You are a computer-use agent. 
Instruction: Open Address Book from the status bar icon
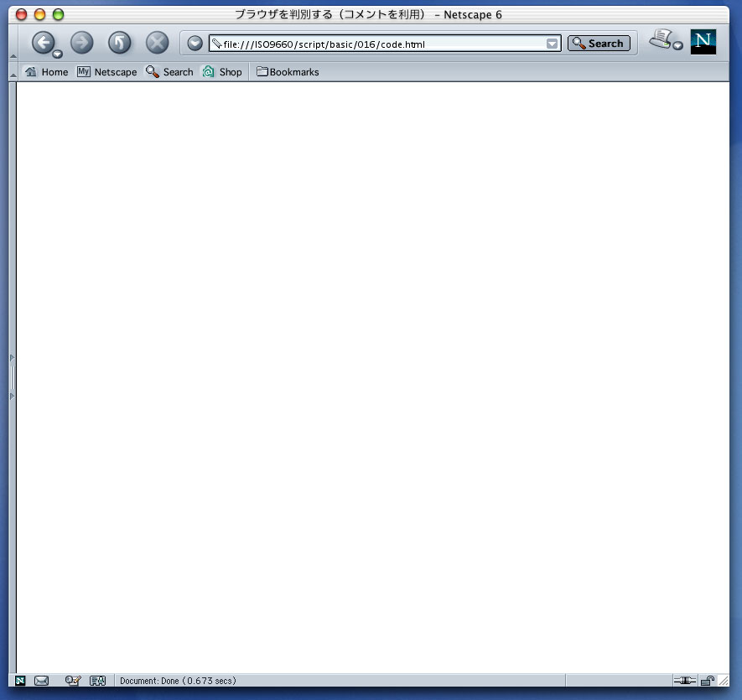(97, 681)
